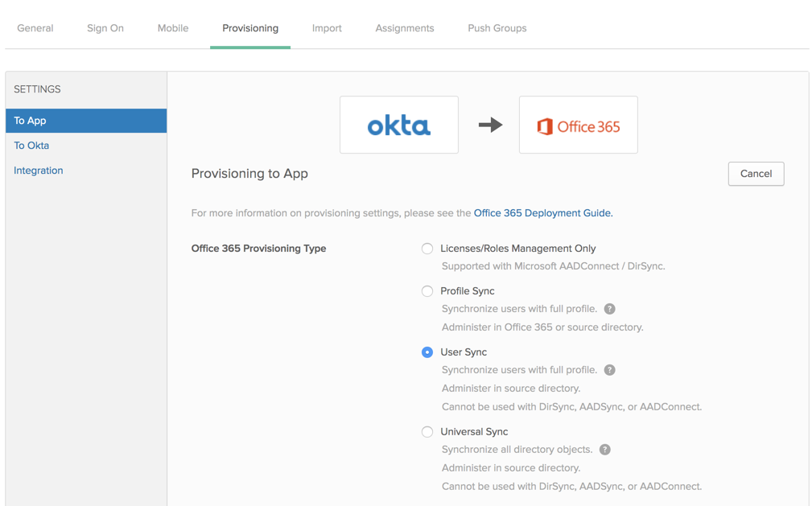Open the Import tab
Image resolution: width=812 pixels, height=506 pixels.
[x=327, y=28]
